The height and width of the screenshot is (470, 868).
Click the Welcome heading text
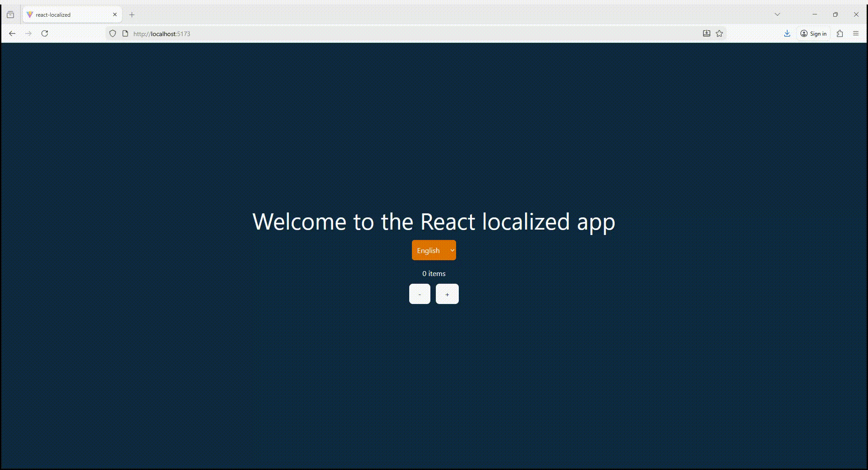(434, 222)
